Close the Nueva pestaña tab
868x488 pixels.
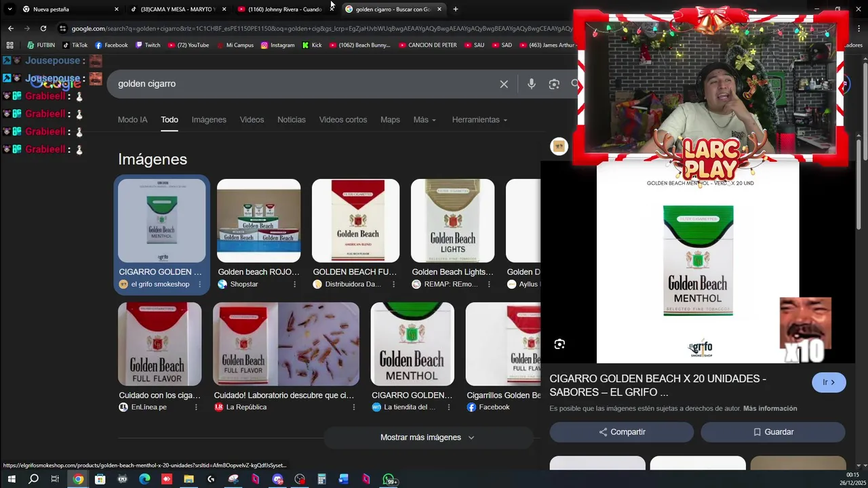[117, 9]
